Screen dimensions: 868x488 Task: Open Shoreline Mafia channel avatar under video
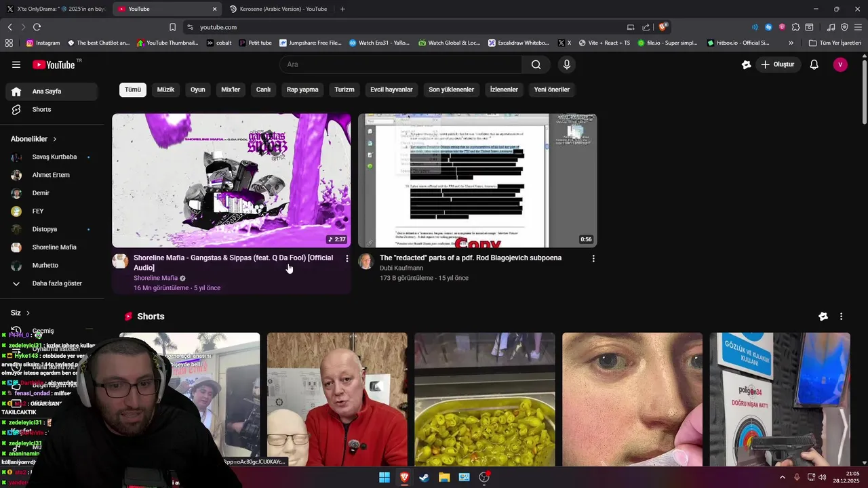coord(120,262)
